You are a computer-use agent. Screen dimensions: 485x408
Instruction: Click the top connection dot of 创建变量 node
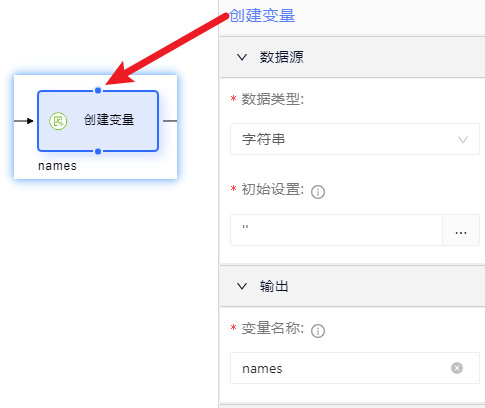pos(98,90)
